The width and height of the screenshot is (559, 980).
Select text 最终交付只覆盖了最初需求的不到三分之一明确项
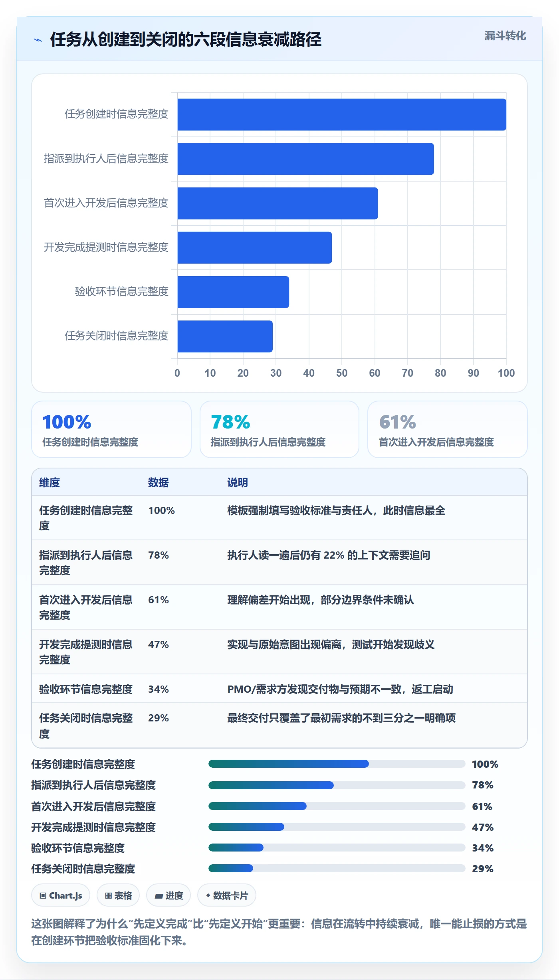click(341, 718)
